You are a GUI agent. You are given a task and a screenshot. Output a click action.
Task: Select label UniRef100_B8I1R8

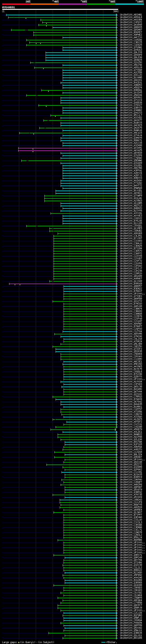pyautogui.click(x=131, y=638)
